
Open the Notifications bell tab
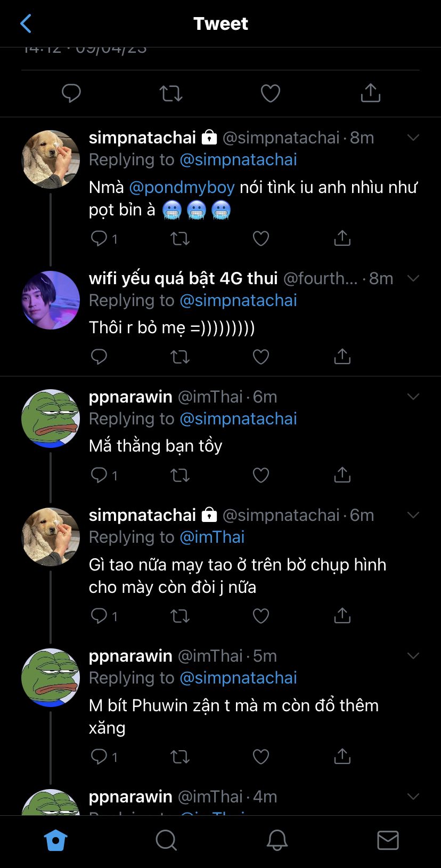pyautogui.click(x=277, y=840)
